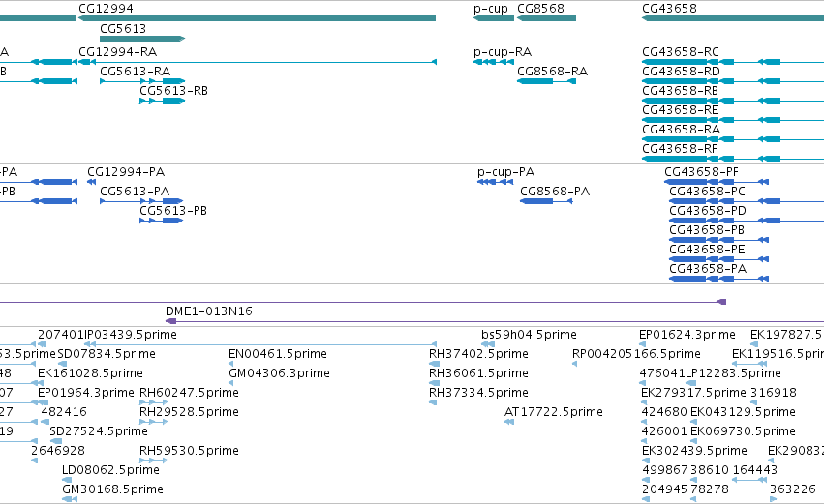Open the bs59h04.5prime EST label
Screen dimensions: 824x504
529,335
